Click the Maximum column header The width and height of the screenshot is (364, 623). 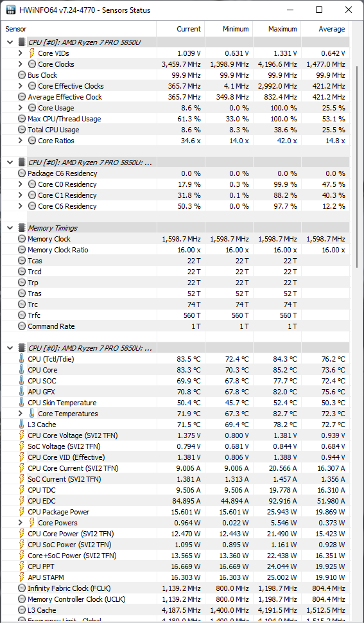pos(277,29)
